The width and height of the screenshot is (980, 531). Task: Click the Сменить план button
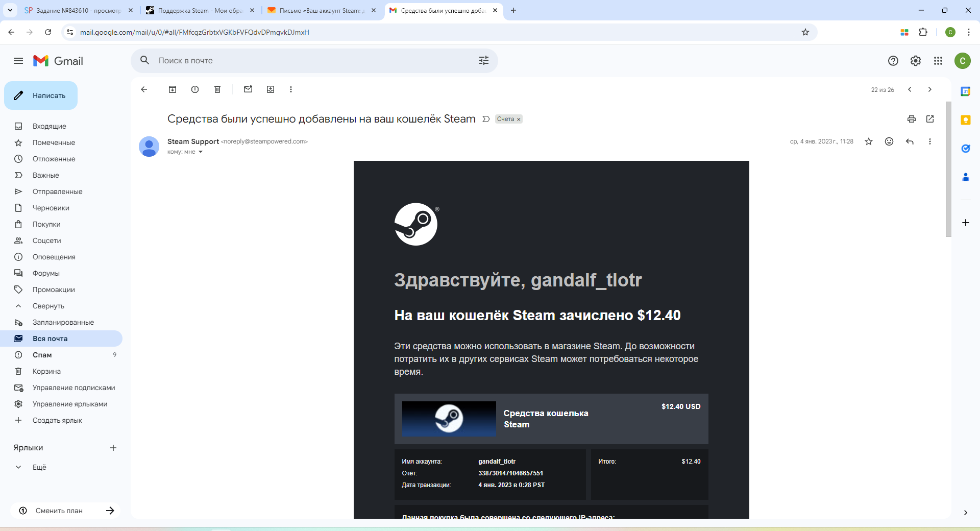[x=65, y=511]
